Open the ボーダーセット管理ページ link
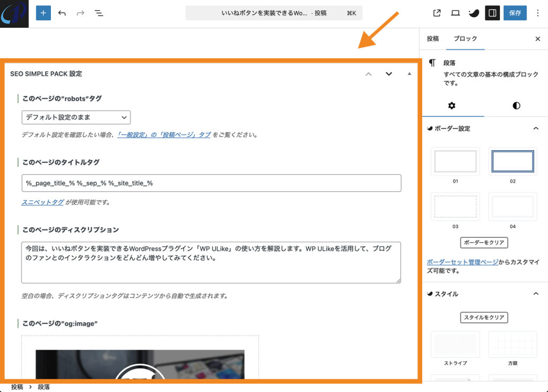 click(x=462, y=262)
